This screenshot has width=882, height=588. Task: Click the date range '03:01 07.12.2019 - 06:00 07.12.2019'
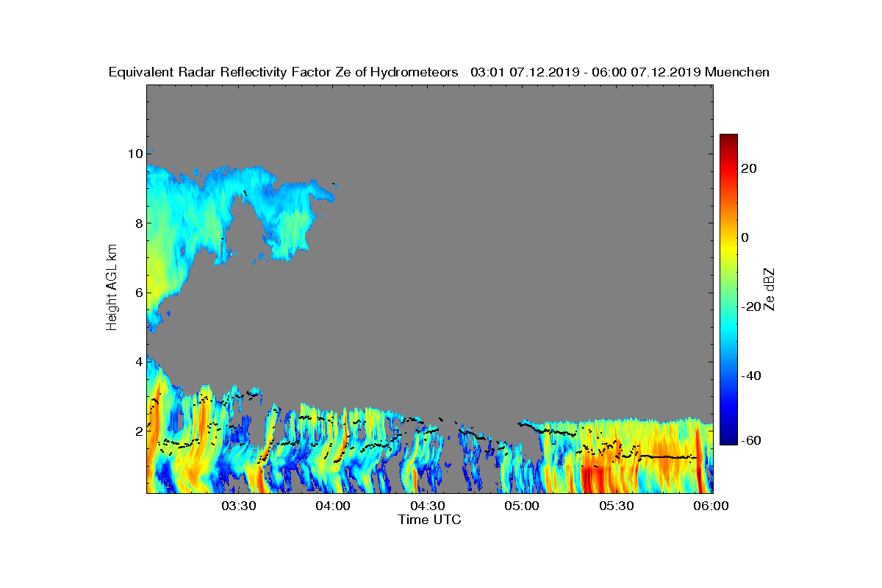click(585, 72)
